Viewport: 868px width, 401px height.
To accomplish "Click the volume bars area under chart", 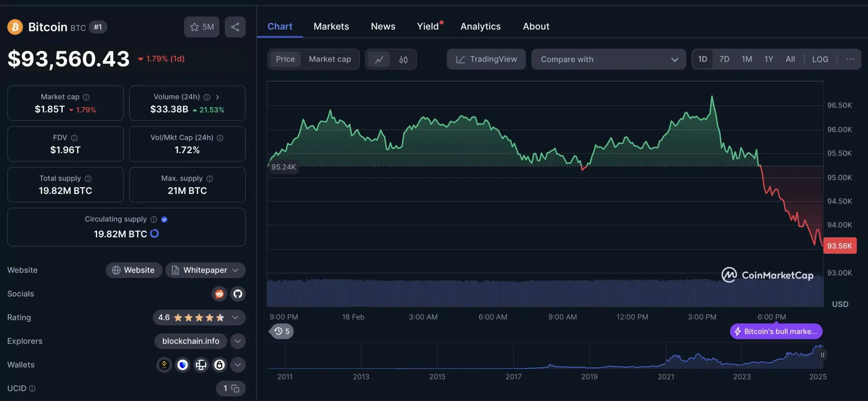I will pyautogui.click(x=545, y=293).
